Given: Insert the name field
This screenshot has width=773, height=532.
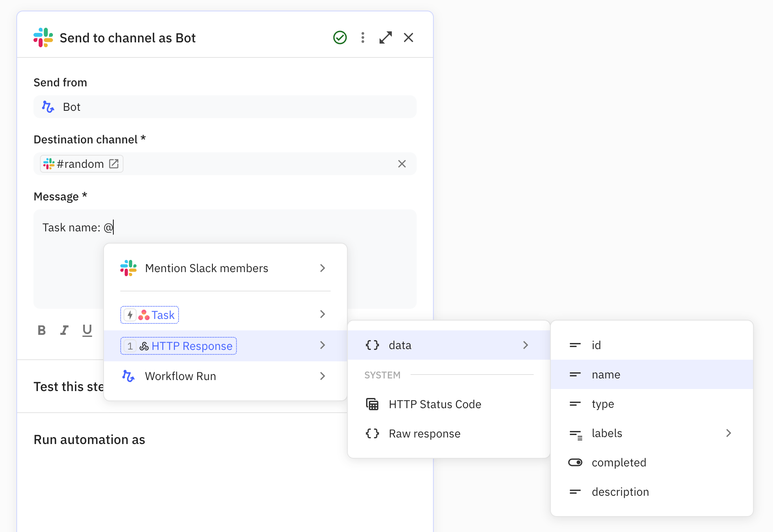Looking at the screenshot, I should [x=652, y=374].
